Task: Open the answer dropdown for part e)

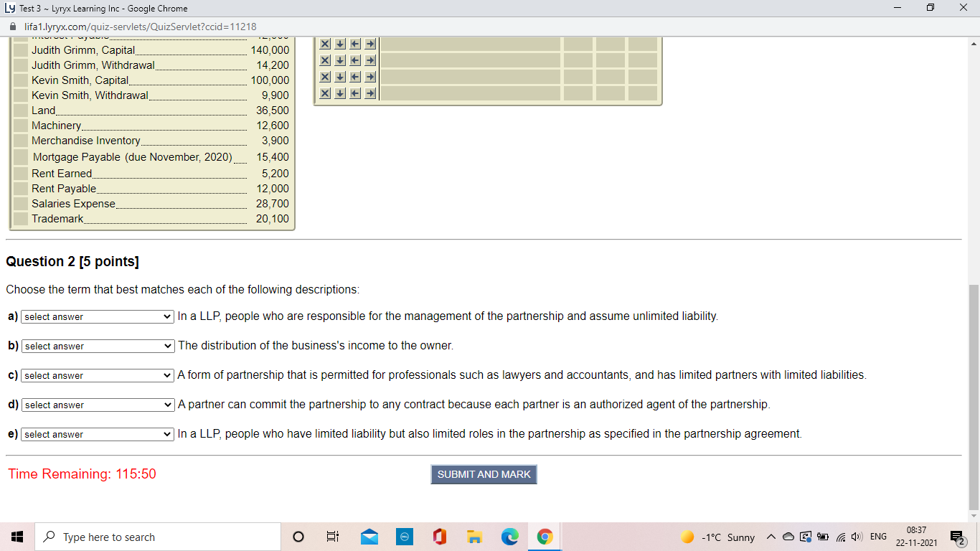Action: click(98, 434)
